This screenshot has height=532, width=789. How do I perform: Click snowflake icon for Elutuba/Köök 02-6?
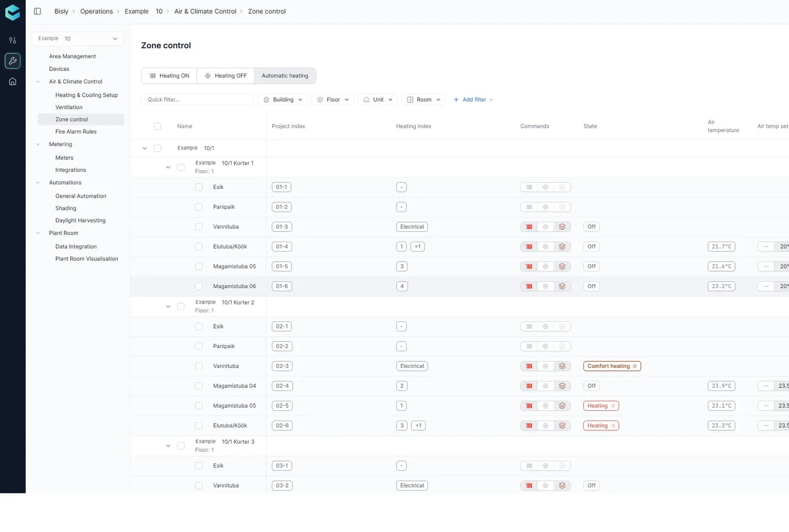click(x=545, y=426)
